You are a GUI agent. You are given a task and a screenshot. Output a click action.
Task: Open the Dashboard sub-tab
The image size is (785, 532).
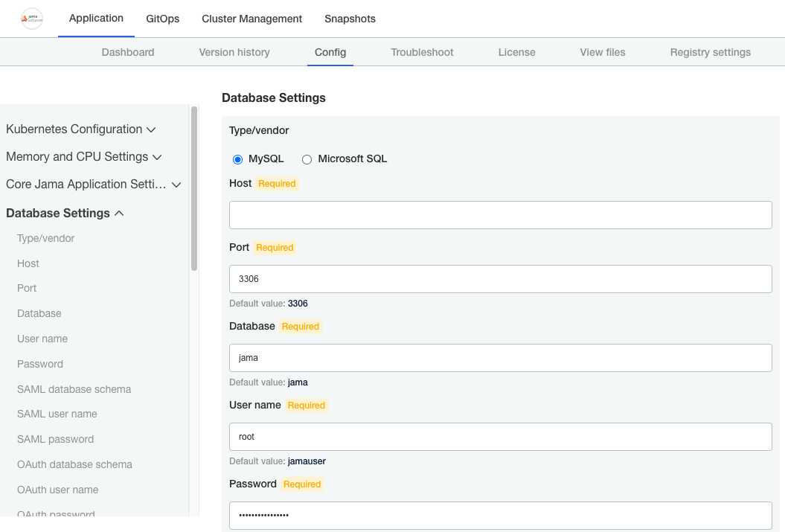coord(128,52)
